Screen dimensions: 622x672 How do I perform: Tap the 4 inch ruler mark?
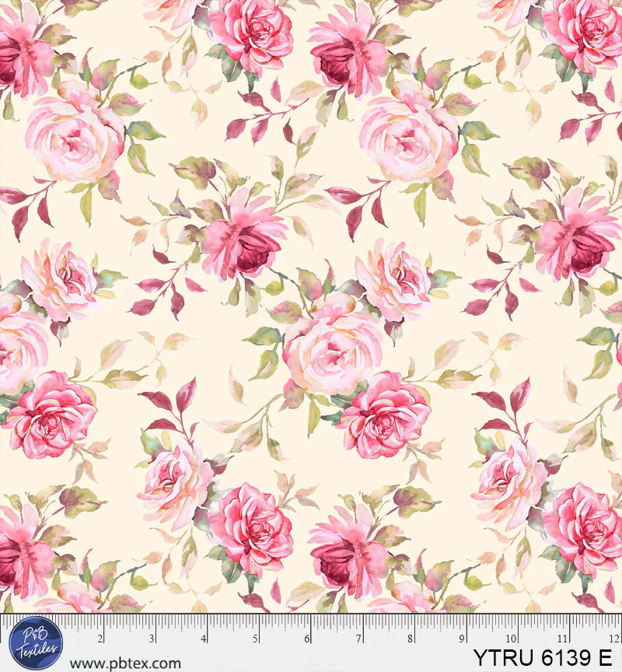(204, 639)
